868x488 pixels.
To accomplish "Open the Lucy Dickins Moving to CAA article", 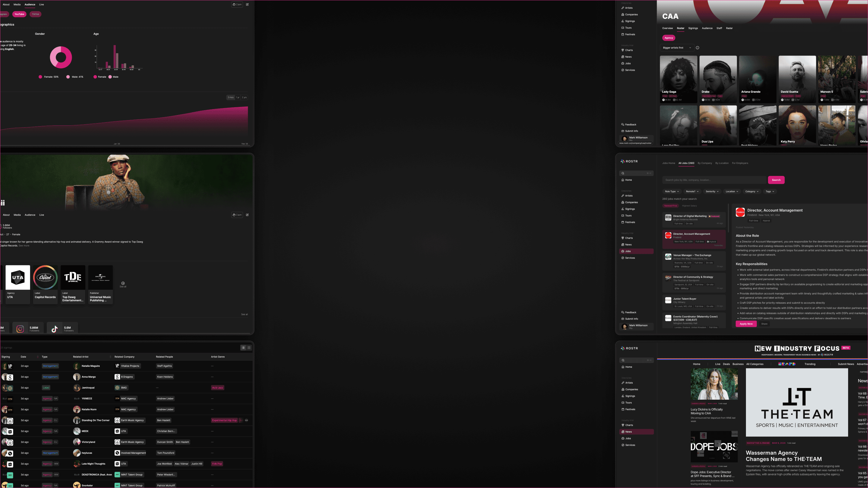I will click(706, 411).
